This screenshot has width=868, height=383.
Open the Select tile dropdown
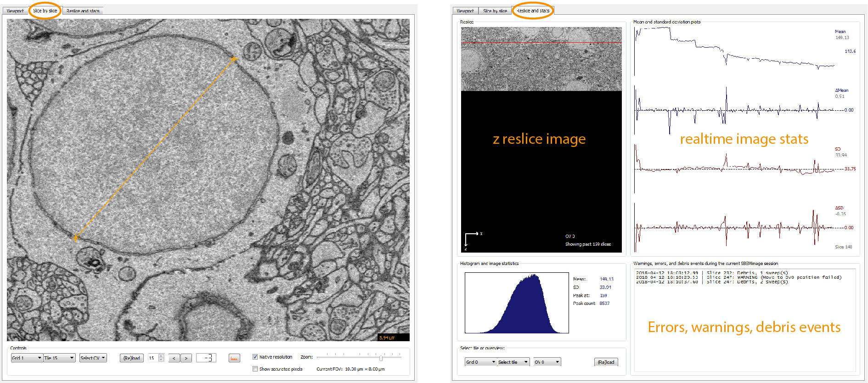513,362
